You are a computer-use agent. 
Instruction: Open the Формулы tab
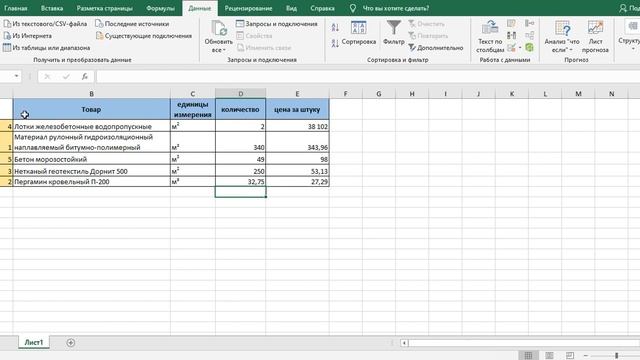(x=160, y=8)
